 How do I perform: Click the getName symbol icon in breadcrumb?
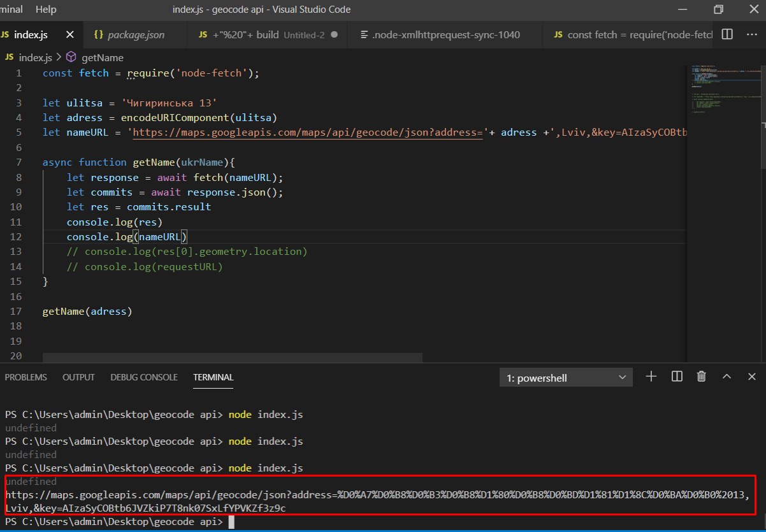(71, 57)
